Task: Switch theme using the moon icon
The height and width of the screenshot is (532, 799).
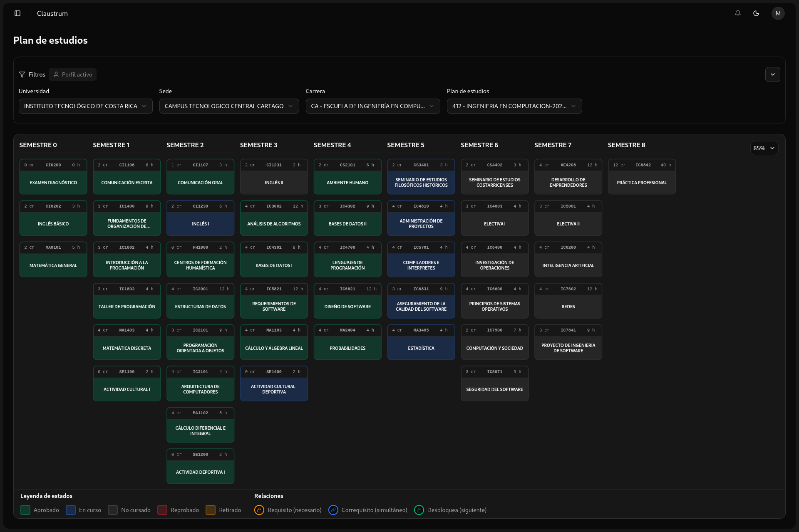Action: pyautogui.click(x=756, y=13)
